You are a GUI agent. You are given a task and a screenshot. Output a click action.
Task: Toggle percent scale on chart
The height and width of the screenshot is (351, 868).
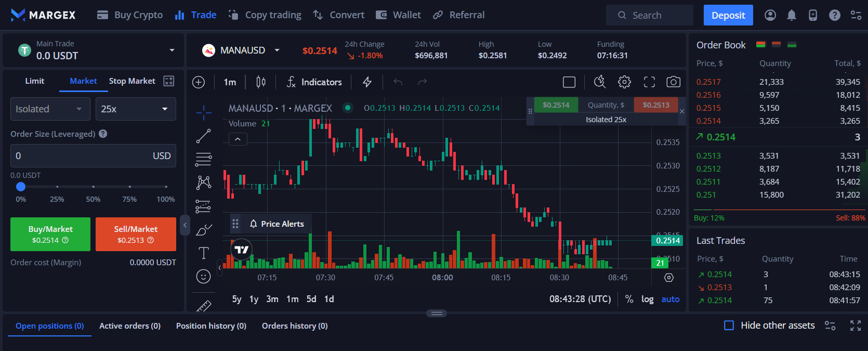pyautogui.click(x=629, y=299)
